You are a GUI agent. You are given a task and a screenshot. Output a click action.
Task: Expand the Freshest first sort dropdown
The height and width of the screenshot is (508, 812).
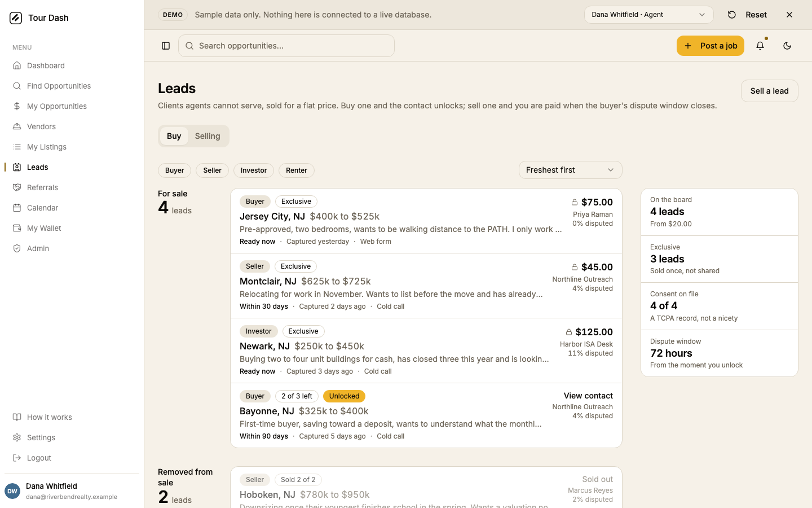pos(571,170)
